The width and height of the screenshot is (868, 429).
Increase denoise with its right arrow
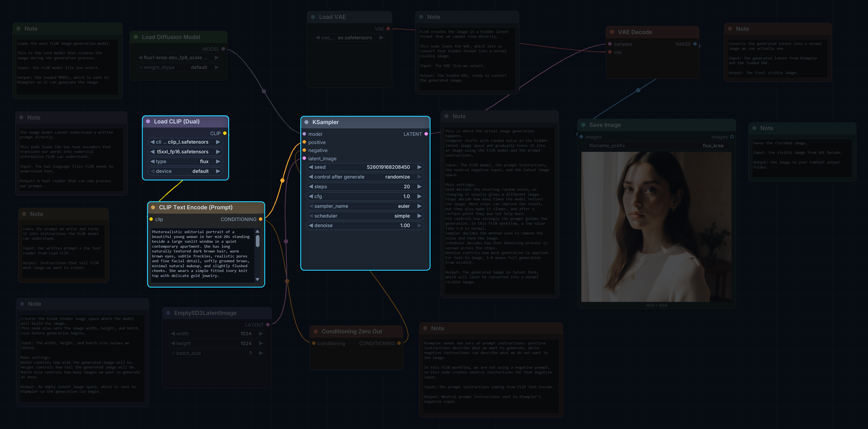click(419, 226)
